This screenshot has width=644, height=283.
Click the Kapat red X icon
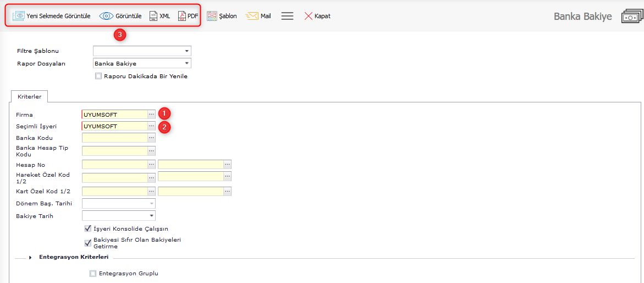click(x=309, y=16)
